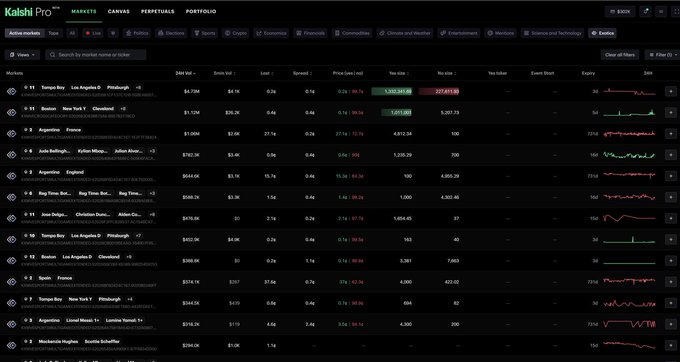Select the All category chip
Screen dimensions: 680x362
[72, 33]
